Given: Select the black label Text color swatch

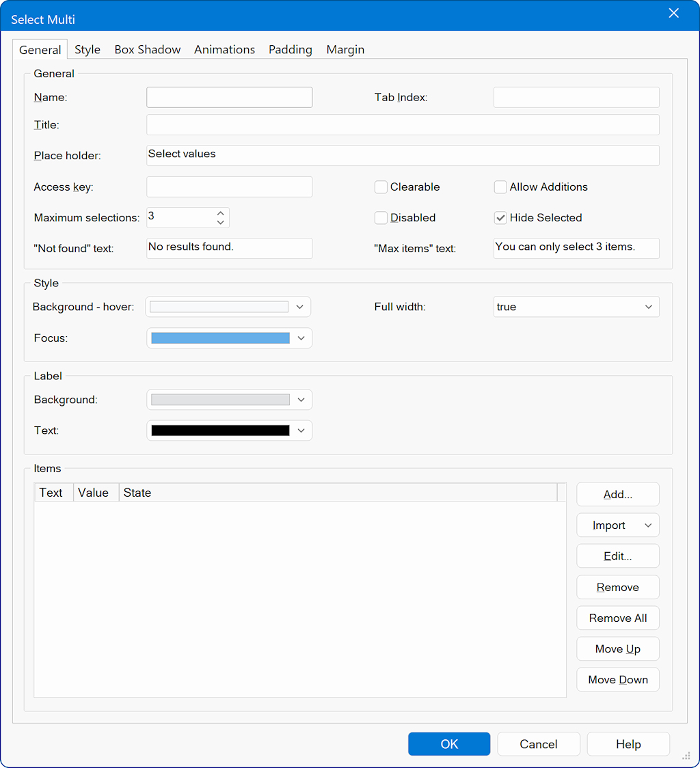Looking at the screenshot, I should 220,430.
